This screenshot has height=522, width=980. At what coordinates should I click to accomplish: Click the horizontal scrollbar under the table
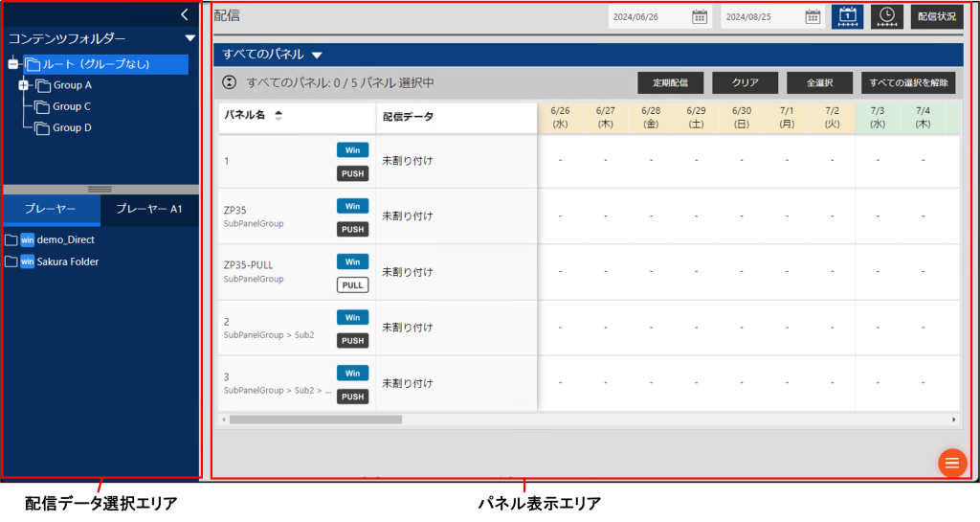316,420
